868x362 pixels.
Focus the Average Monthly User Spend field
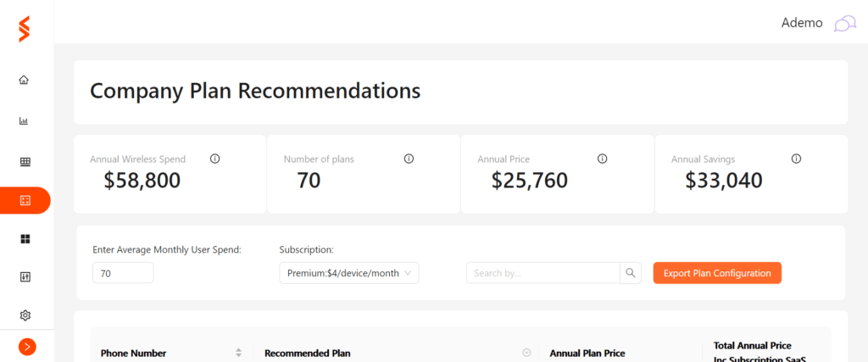point(123,273)
